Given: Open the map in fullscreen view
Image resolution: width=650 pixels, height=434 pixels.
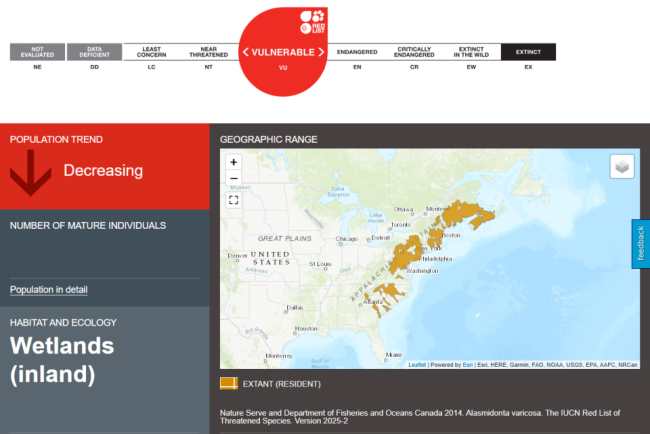Looking at the screenshot, I should pyautogui.click(x=233, y=200).
